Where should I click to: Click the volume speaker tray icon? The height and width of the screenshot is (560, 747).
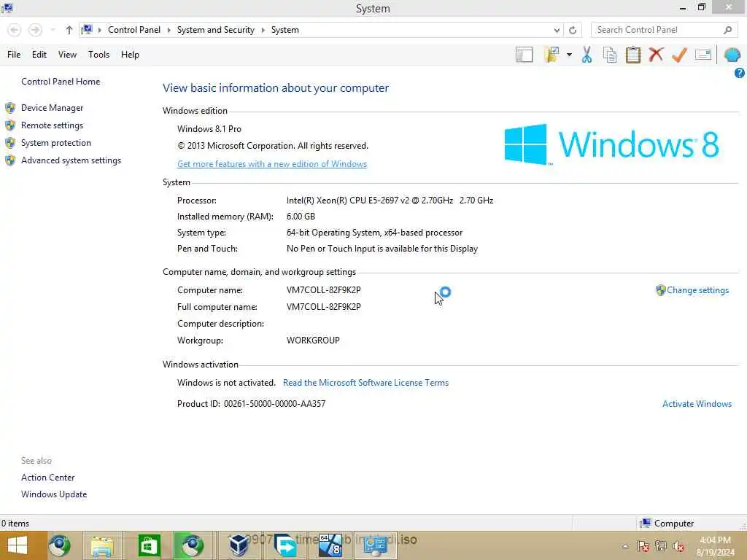(x=678, y=546)
